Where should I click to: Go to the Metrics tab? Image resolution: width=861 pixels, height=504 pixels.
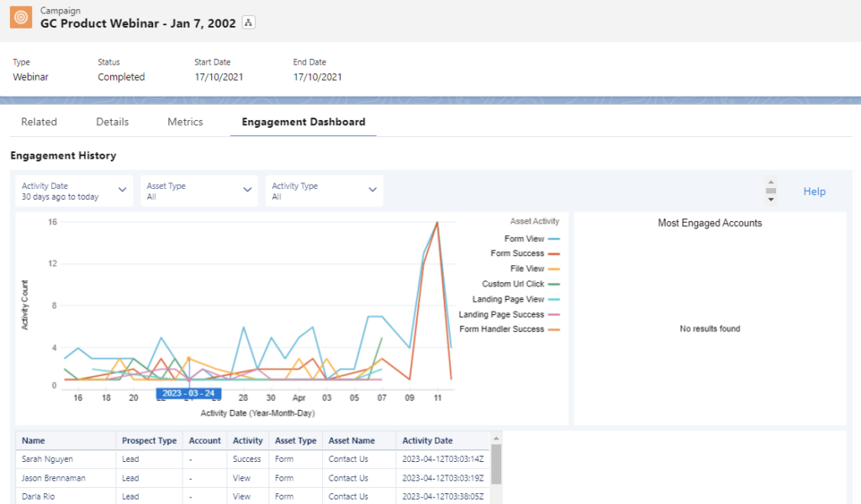185,122
